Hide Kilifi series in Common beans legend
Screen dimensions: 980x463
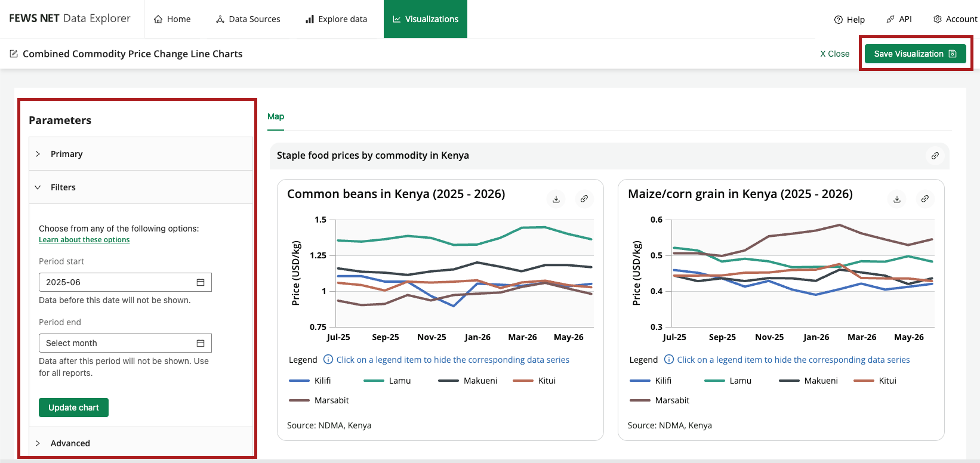tap(310, 381)
